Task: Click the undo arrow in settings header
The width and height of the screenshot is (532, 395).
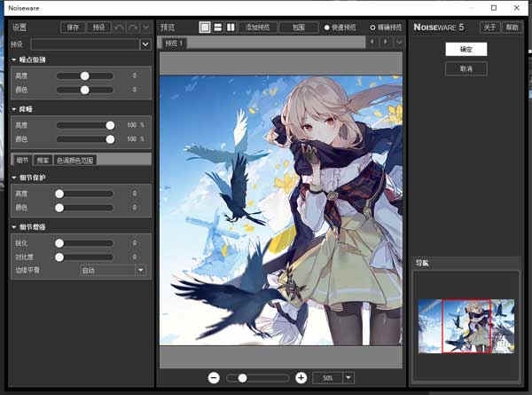Action: coord(120,28)
